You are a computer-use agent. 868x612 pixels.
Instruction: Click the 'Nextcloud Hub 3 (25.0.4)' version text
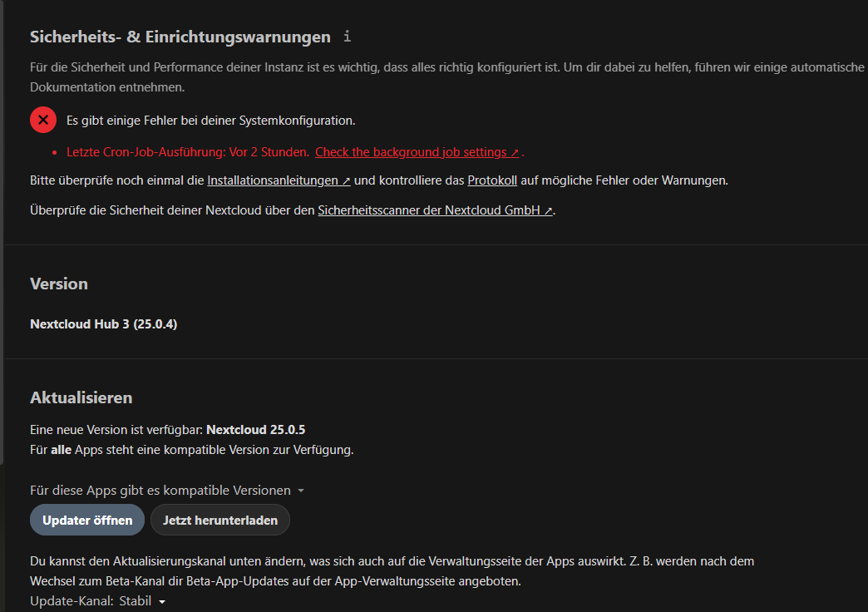(x=104, y=324)
